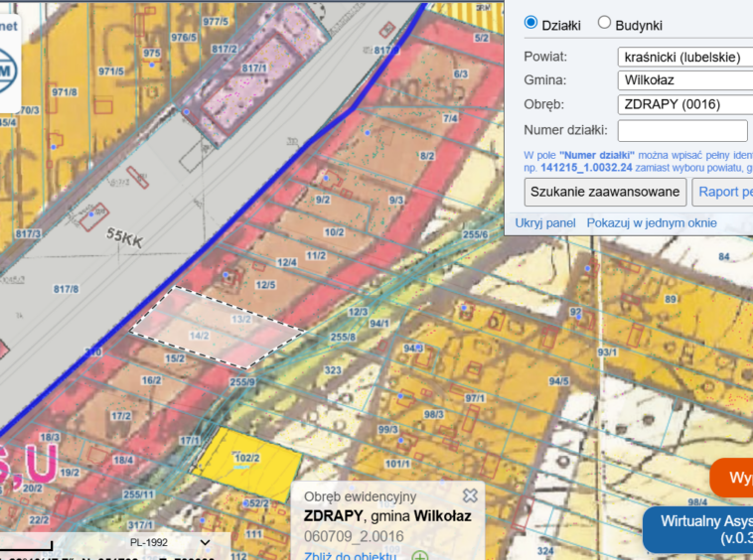Click the orange button above Wirtualny Asystent
The image size is (753, 560).
coord(733,478)
